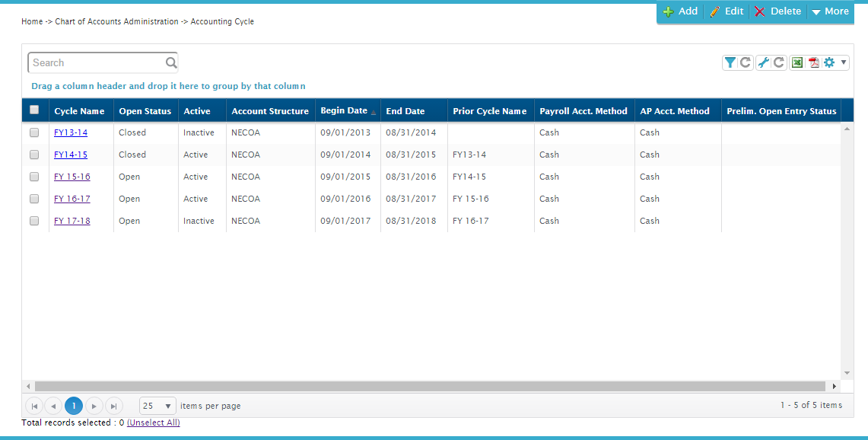
Task: Select page 1 in pager
Action: [x=74, y=407]
